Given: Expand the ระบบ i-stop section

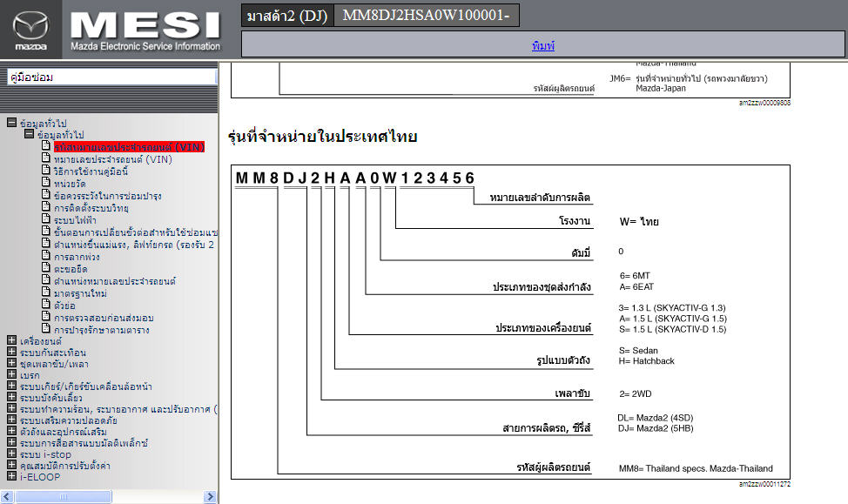Looking at the screenshot, I should 11,454.
